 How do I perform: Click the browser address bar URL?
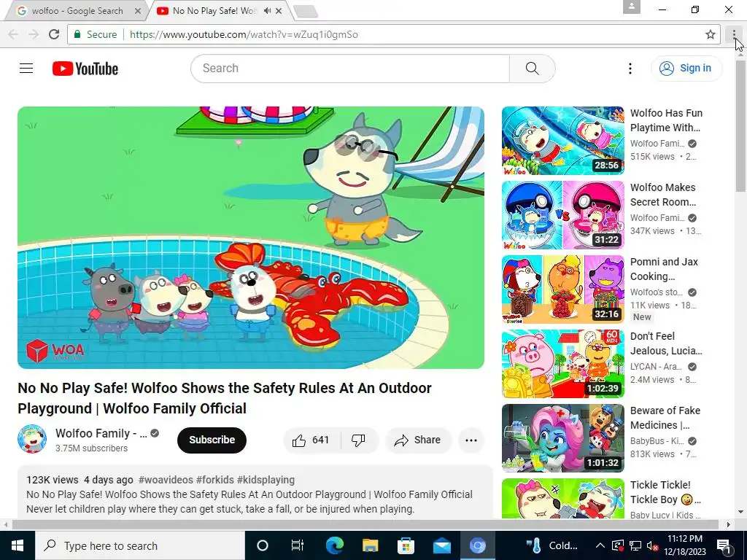tap(244, 34)
